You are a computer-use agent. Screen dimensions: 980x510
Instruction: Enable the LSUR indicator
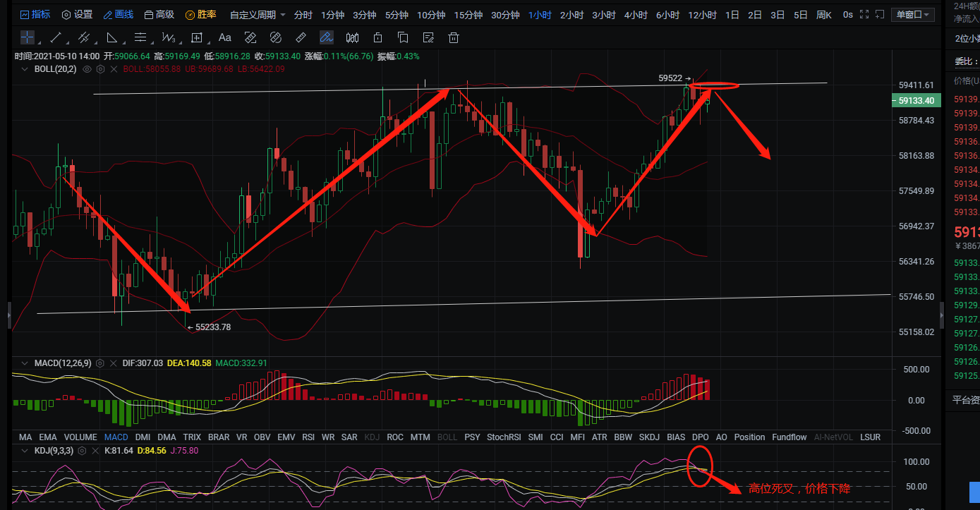(870, 437)
